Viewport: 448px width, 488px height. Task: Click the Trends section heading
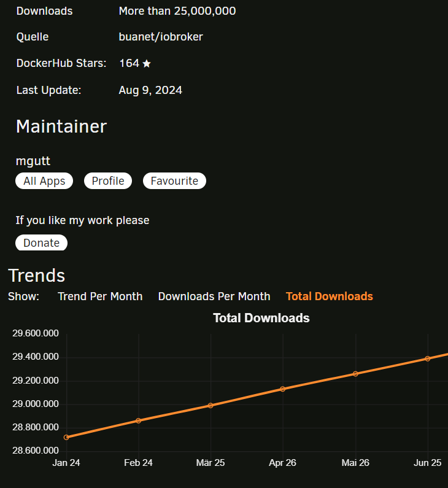pos(37,276)
